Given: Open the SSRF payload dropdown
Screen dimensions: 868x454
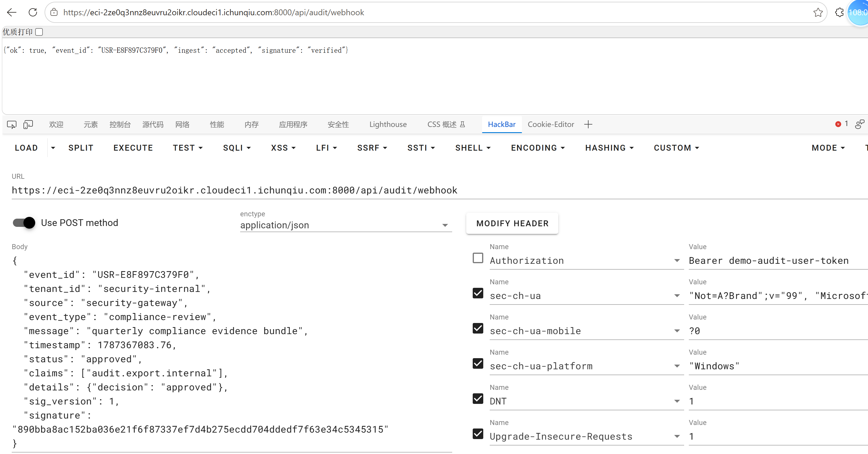Looking at the screenshot, I should [x=372, y=148].
